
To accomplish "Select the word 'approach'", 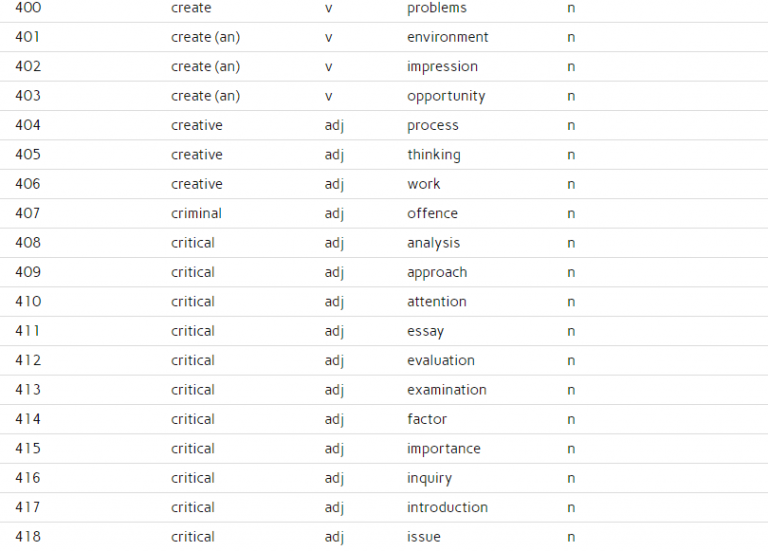I will coord(437,272).
